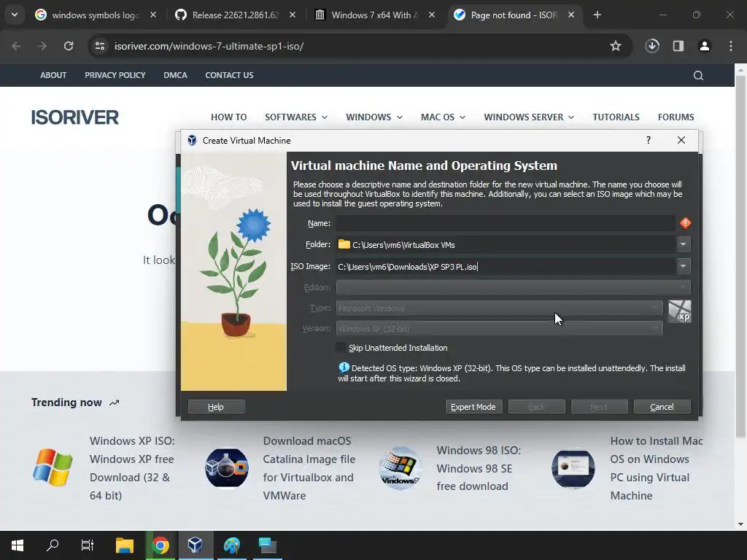Open the Chrome downloads icon
747x560 pixels.
point(652,46)
